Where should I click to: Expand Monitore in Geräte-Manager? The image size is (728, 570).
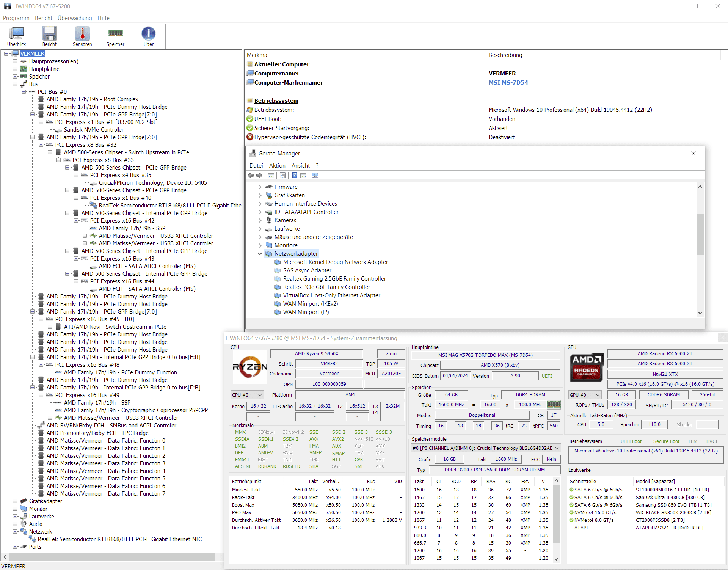[x=260, y=245]
